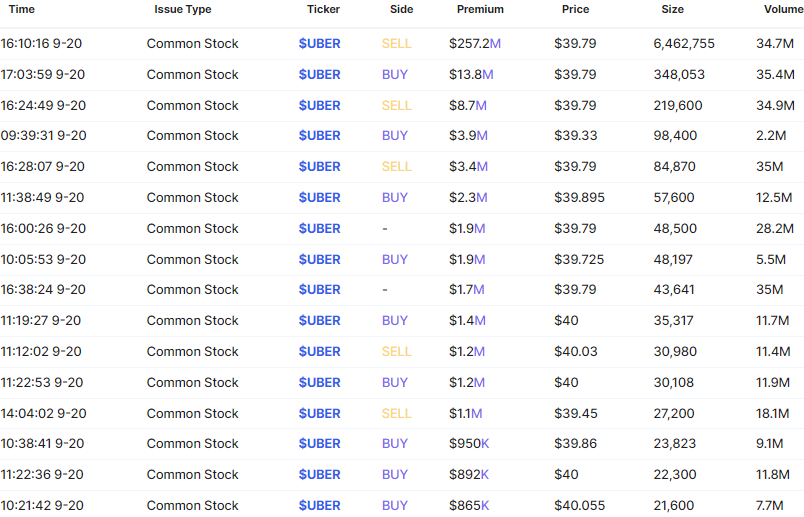Open the $UBER link for 11:38:49 trade

319,197
